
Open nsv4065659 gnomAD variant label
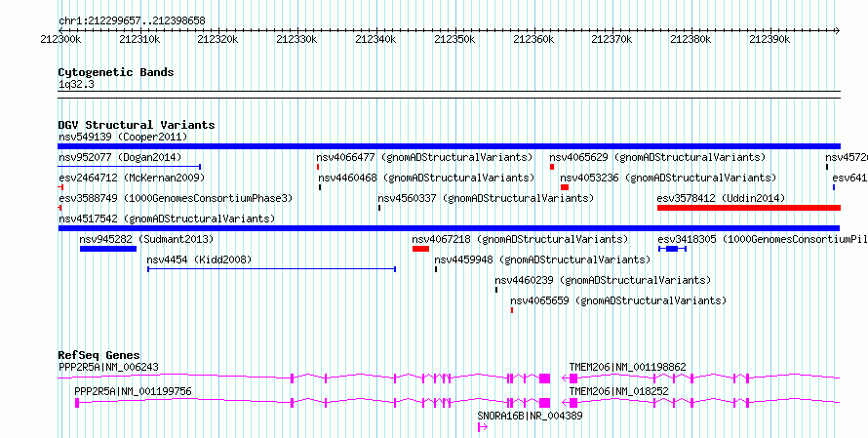pyautogui.click(x=617, y=300)
